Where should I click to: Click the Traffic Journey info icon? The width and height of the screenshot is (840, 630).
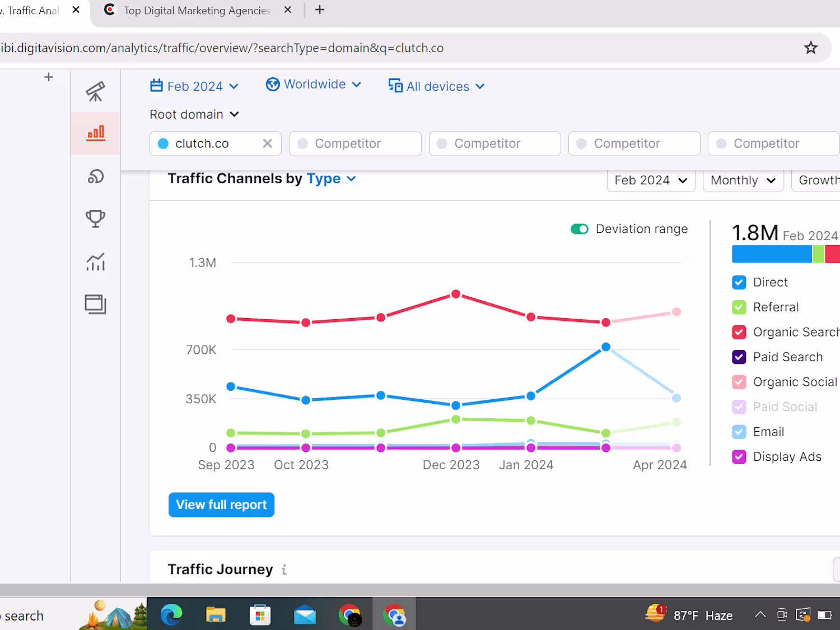[284, 570]
